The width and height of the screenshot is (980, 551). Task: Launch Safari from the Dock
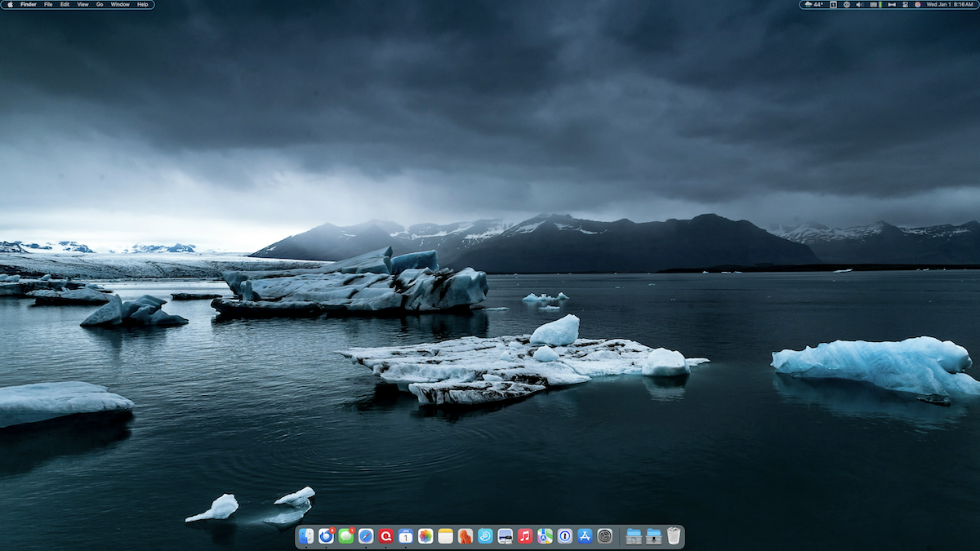coord(366,536)
